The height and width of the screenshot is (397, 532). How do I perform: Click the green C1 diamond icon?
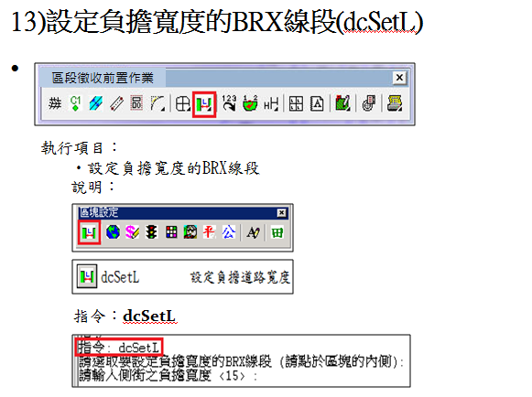point(75,103)
